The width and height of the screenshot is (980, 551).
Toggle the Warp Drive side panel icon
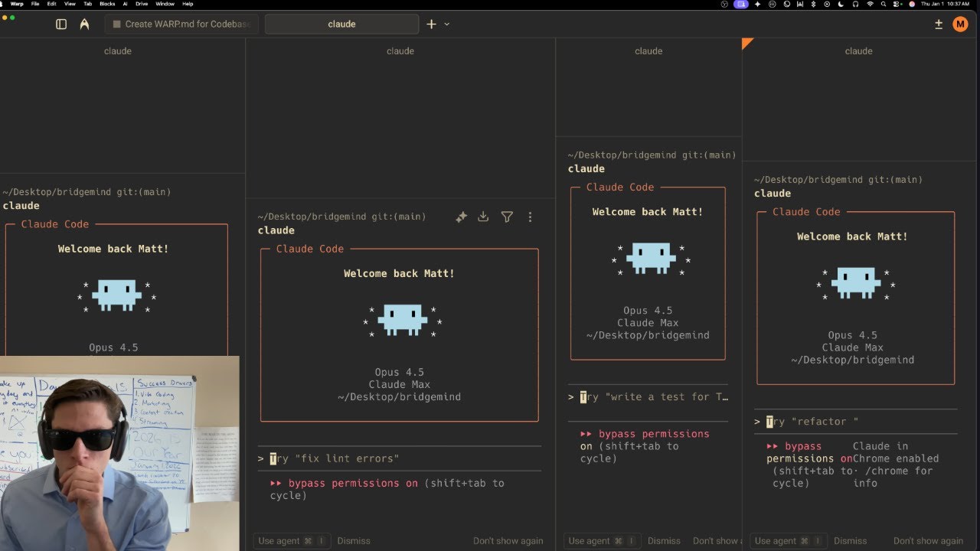[x=61, y=24]
